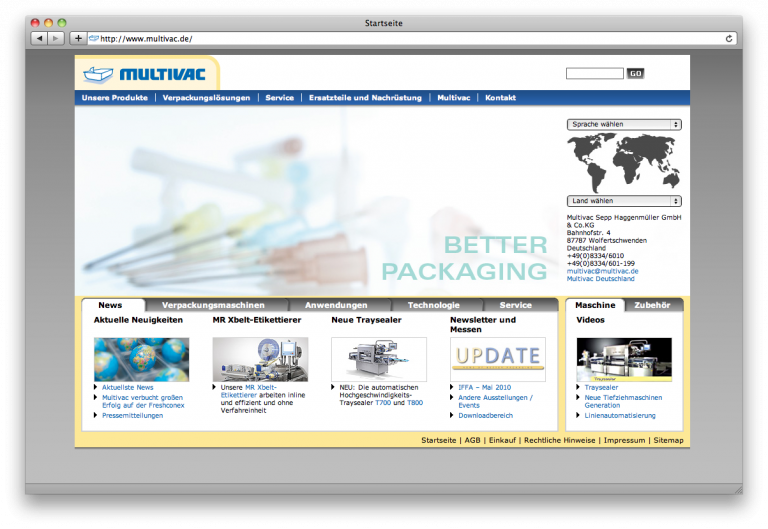768x529 pixels.
Task: Click the Multivac logo icon
Action: tap(97, 74)
